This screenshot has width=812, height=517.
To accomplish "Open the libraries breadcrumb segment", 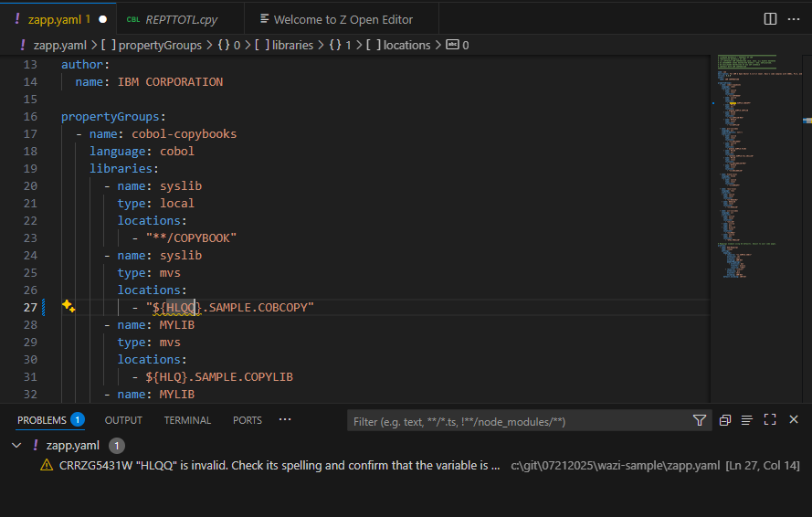I will pyautogui.click(x=292, y=45).
